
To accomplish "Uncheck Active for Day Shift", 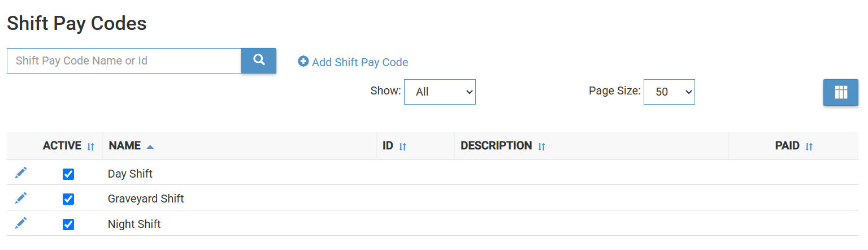I will click(x=68, y=174).
